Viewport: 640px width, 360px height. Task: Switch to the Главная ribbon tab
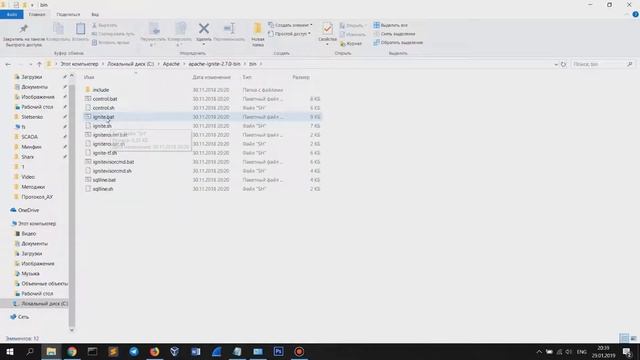(37, 15)
